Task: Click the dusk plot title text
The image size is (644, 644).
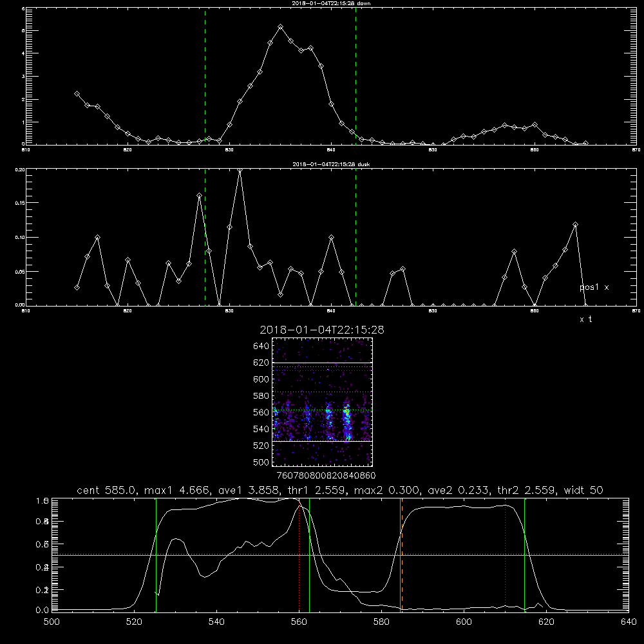Action: (x=331, y=164)
